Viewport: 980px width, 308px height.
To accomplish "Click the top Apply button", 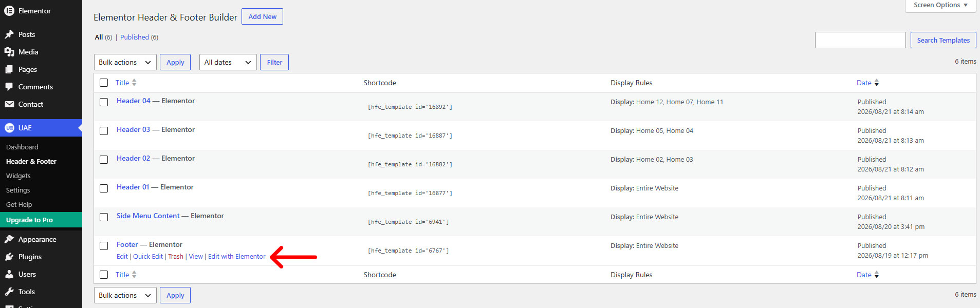I will pyautogui.click(x=175, y=62).
